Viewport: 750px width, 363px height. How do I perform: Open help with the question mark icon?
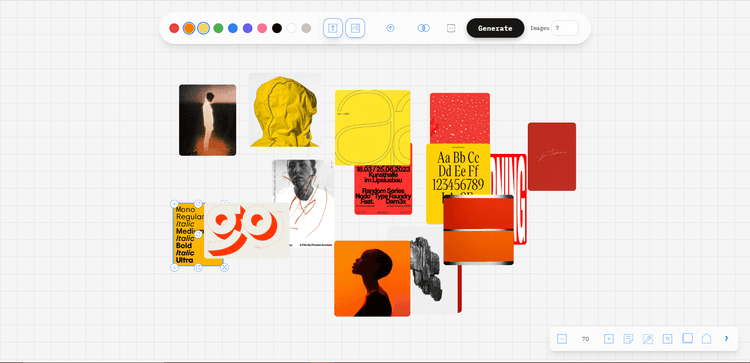pos(726,339)
